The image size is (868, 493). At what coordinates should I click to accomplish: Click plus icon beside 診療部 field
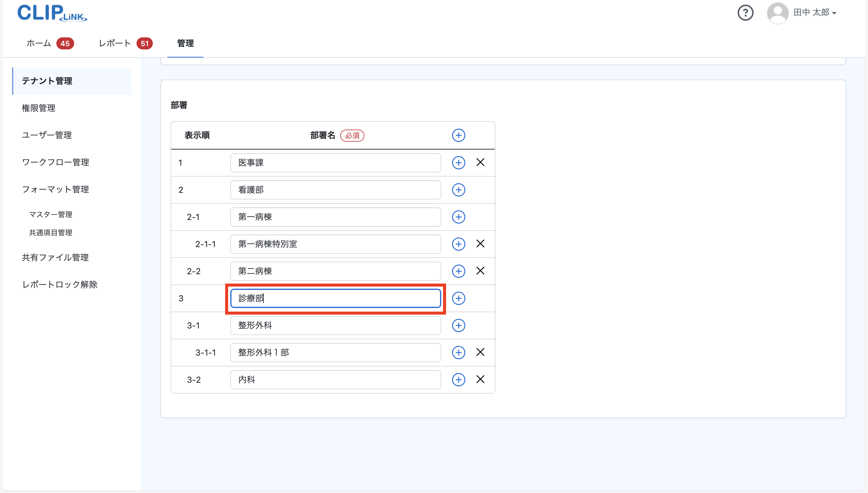[x=458, y=298]
